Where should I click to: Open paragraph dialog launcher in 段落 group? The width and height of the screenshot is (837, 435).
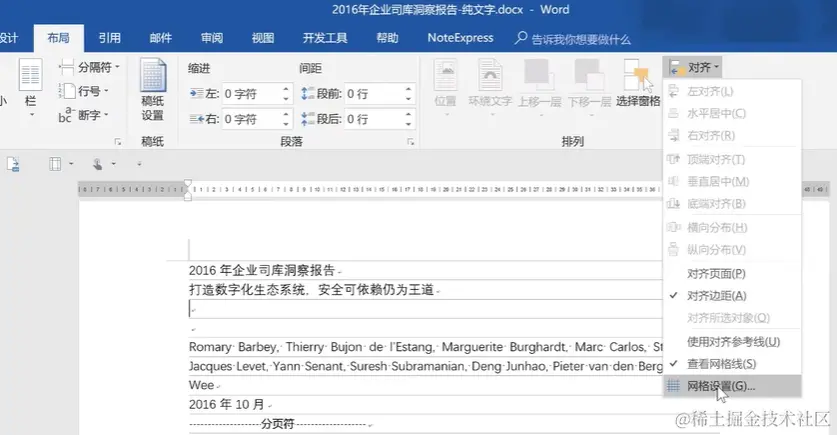click(410, 142)
